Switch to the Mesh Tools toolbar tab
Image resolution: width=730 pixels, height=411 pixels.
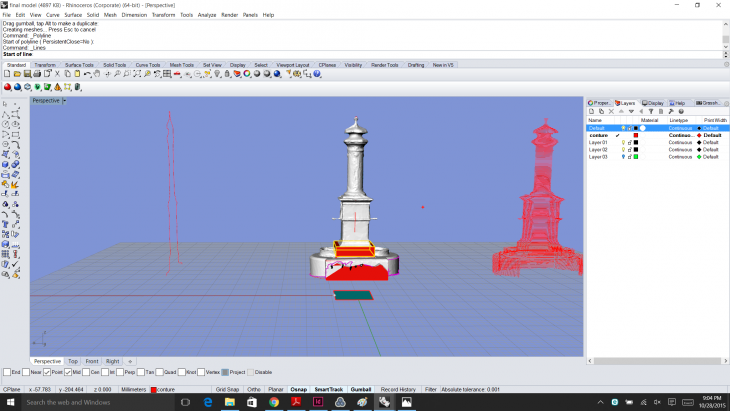181,65
